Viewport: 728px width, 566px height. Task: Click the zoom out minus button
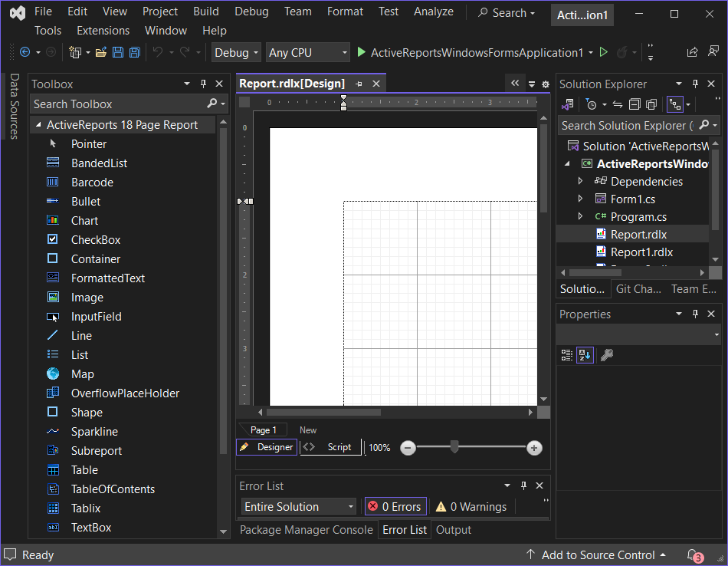pos(408,448)
